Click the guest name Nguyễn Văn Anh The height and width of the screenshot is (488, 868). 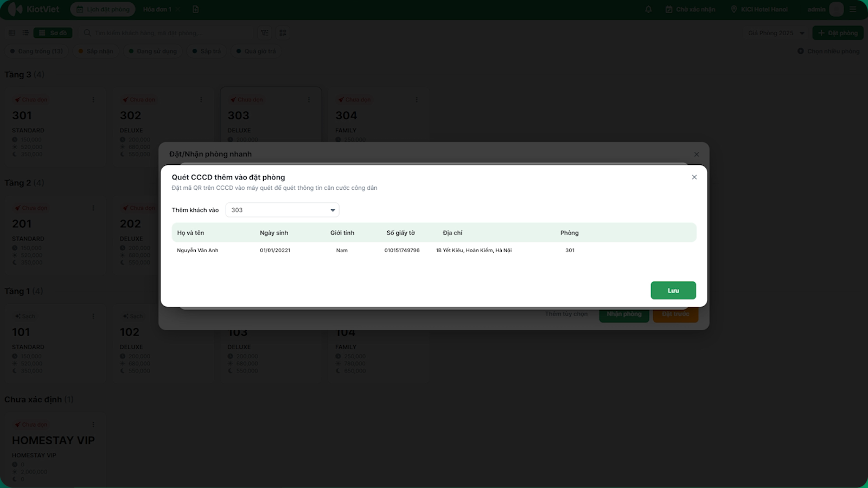197,251
